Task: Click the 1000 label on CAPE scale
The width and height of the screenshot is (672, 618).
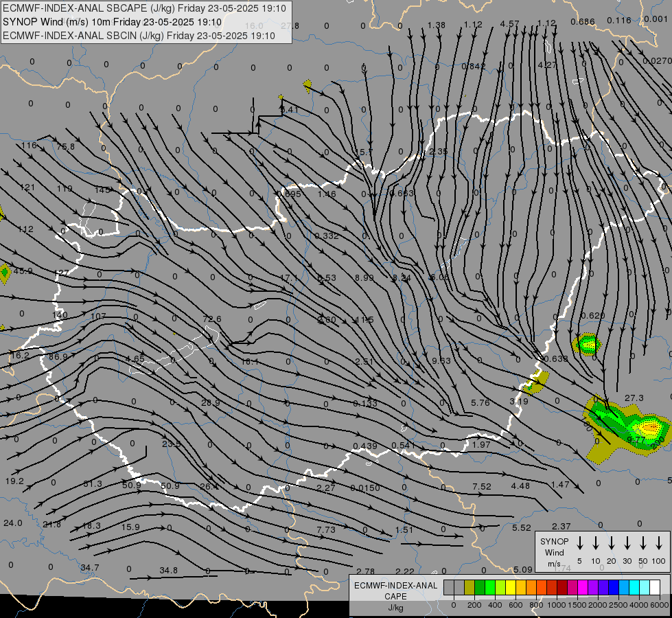Action: point(556,605)
